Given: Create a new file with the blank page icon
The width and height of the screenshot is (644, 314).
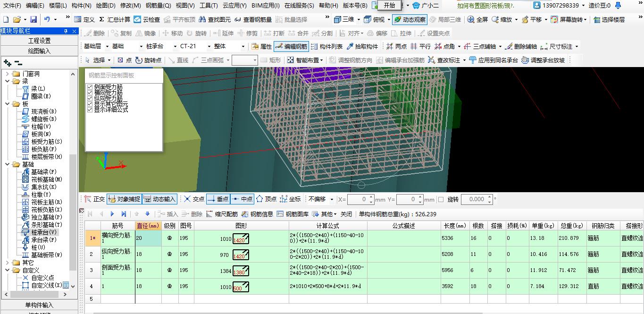Looking at the screenshot, I should click(x=6, y=19).
